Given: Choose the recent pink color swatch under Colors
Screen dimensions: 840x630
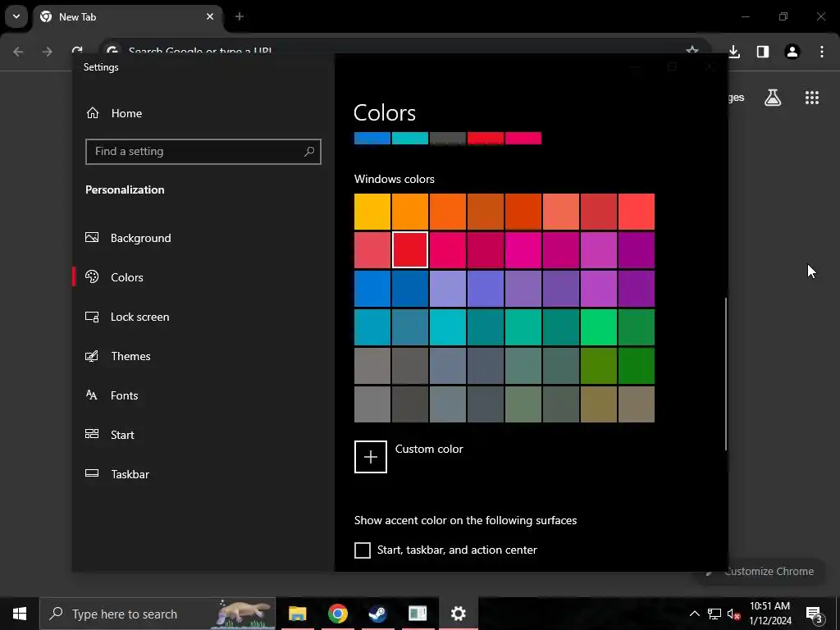Looking at the screenshot, I should coord(523,138).
